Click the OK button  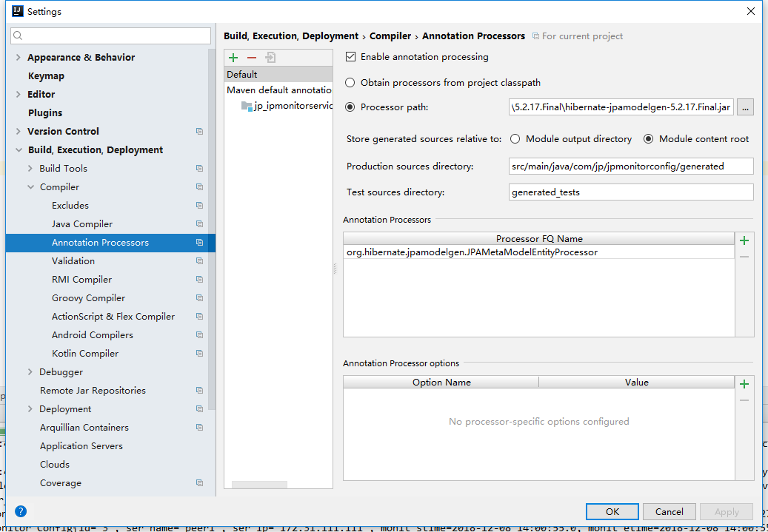(x=612, y=511)
